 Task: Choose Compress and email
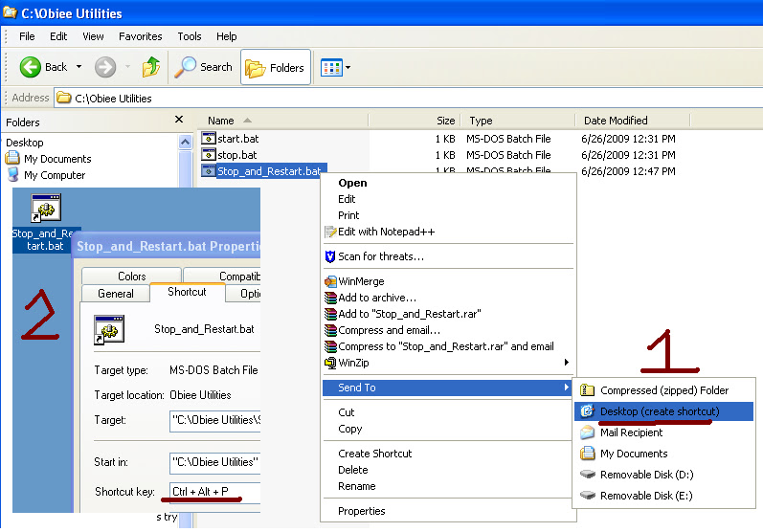point(389,330)
